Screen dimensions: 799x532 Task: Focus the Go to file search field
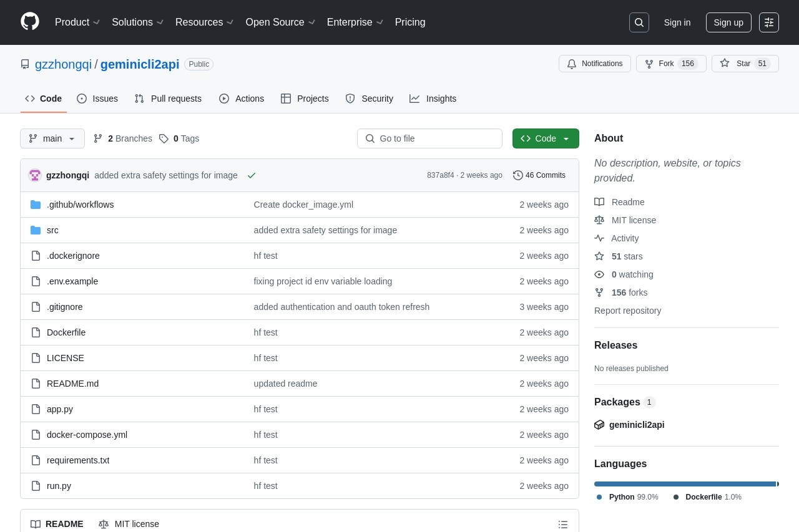(x=429, y=138)
